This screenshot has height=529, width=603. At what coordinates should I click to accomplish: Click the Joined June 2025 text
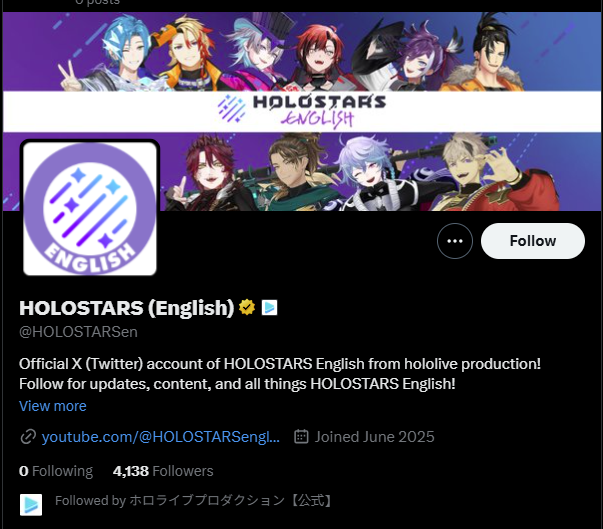click(375, 437)
